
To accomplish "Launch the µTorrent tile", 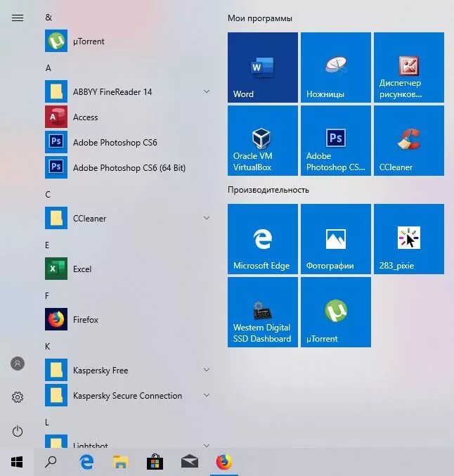I will [336, 312].
